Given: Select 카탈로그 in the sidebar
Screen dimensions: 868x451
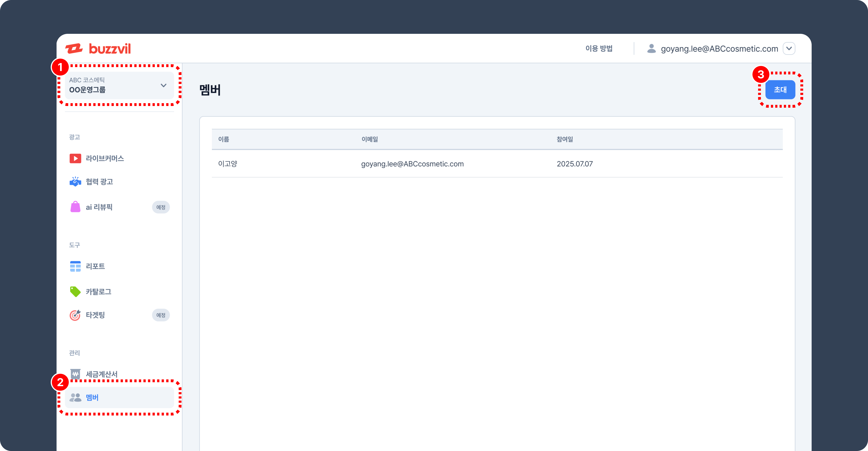Looking at the screenshot, I should click(x=98, y=292).
